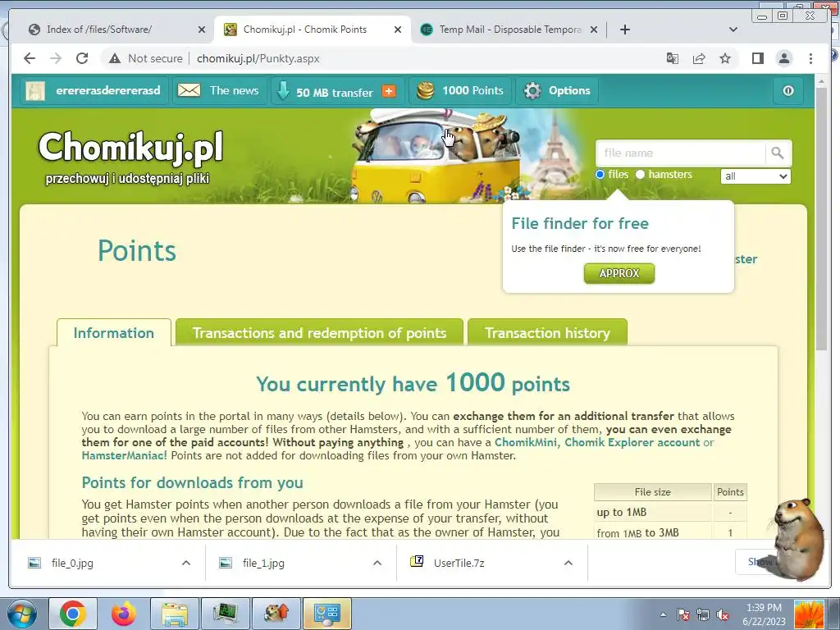Close the Temp Mail tab
Screen dimensions: 840x630
(594, 30)
